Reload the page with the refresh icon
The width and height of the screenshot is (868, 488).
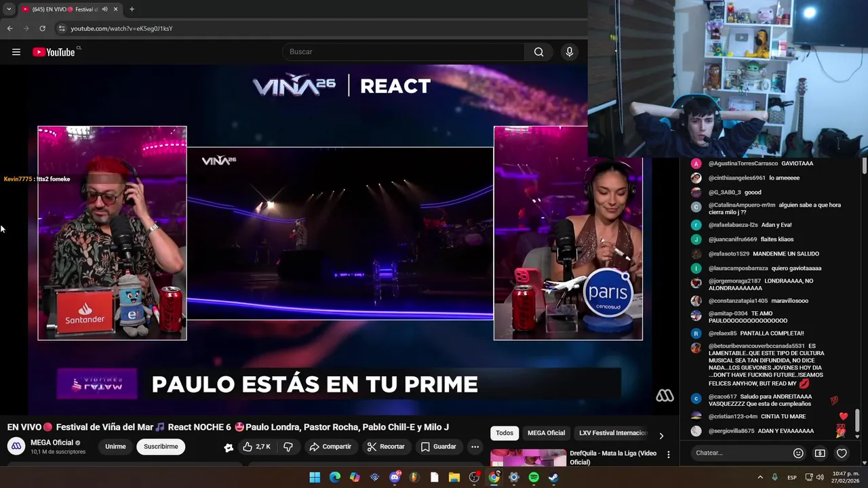(42, 28)
